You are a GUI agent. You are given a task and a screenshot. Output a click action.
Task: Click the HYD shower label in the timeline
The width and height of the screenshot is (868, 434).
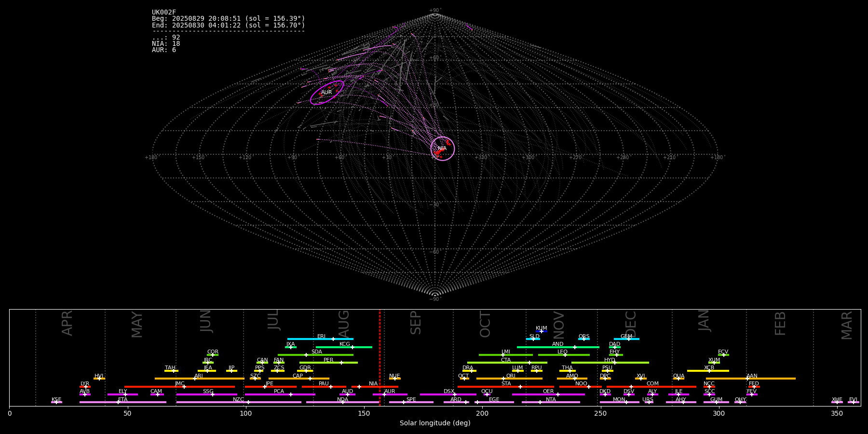(610, 360)
